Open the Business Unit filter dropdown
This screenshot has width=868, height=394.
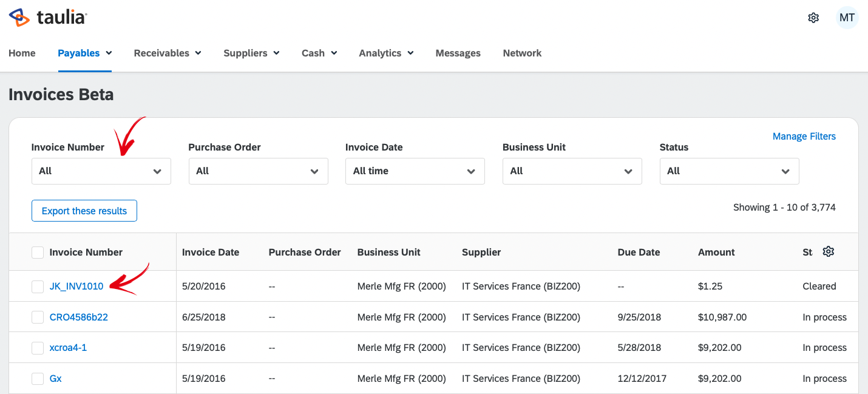pos(572,171)
